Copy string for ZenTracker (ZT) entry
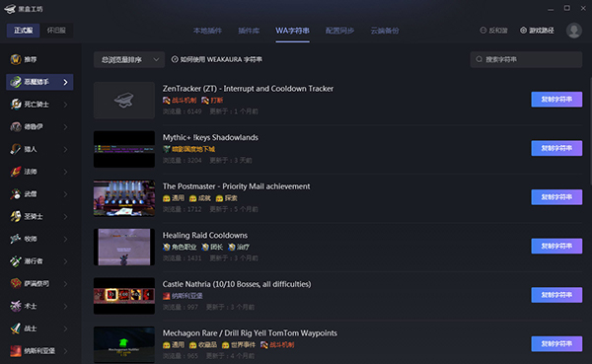592x364 pixels. coord(556,100)
